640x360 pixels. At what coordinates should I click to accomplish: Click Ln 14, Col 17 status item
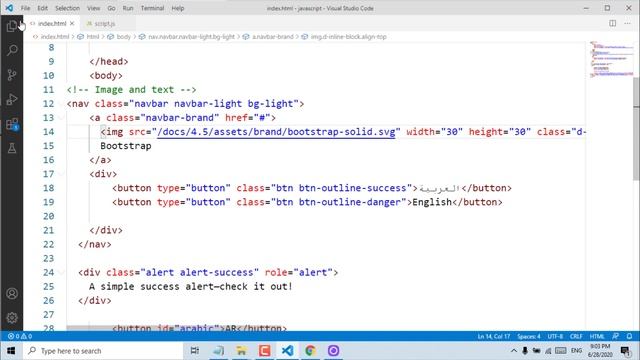(x=494, y=336)
